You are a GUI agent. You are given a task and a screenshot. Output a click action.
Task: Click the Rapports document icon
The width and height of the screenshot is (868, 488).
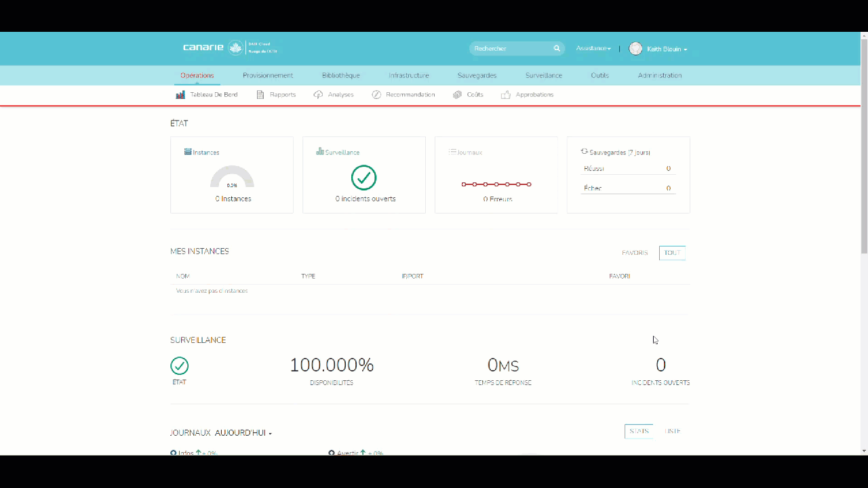click(260, 95)
